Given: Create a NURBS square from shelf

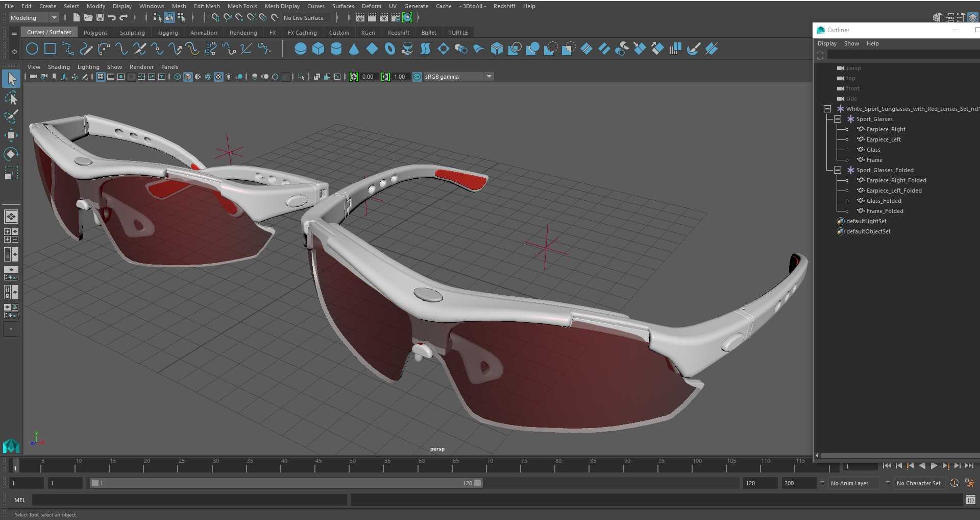Looking at the screenshot, I should [50, 49].
